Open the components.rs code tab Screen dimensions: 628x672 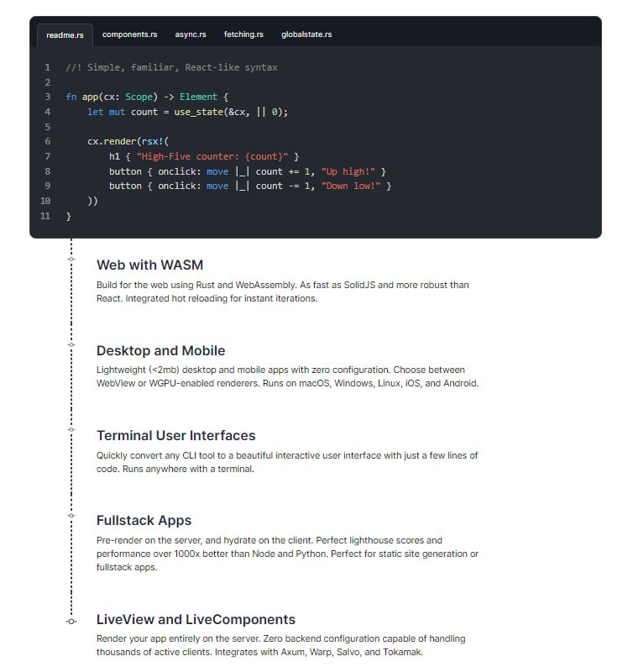129,34
